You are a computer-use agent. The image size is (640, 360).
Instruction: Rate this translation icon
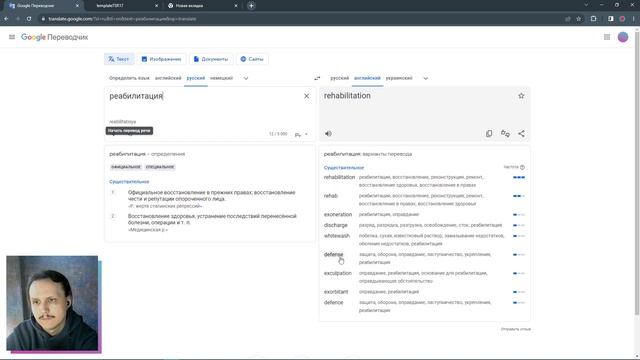click(505, 133)
